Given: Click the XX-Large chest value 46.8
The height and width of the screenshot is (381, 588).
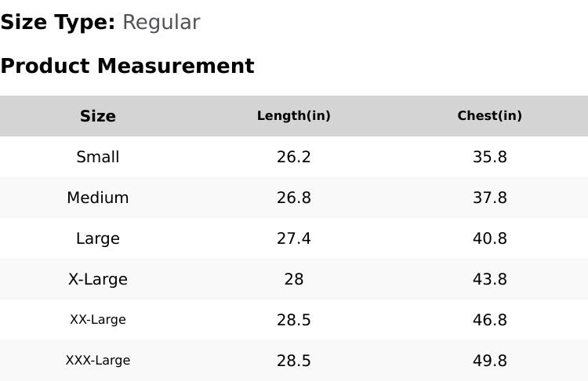Looking at the screenshot, I should click(x=490, y=320).
